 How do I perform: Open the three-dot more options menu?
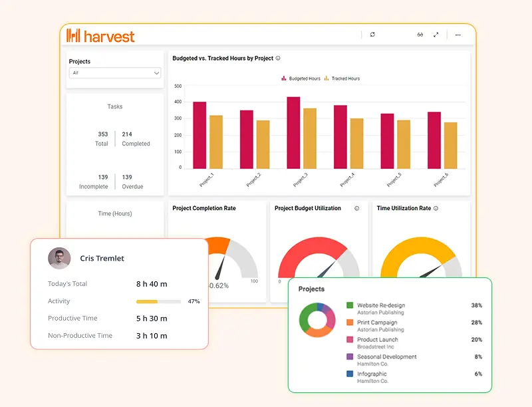click(458, 35)
